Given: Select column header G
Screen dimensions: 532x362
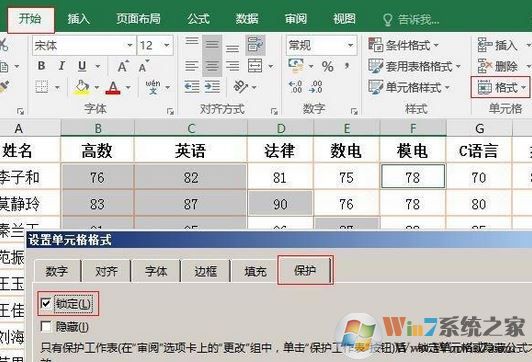Looking at the screenshot, I should pyautogui.click(x=479, y=128).
